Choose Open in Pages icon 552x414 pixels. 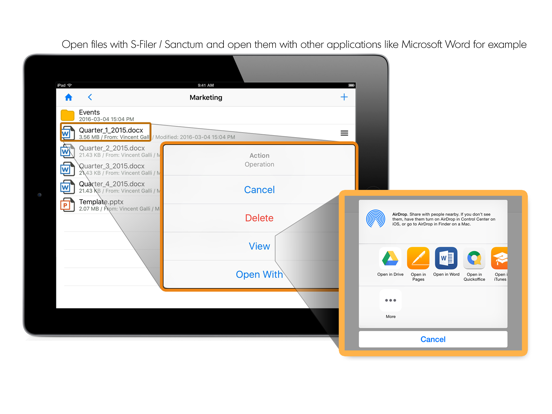point(418,258)
